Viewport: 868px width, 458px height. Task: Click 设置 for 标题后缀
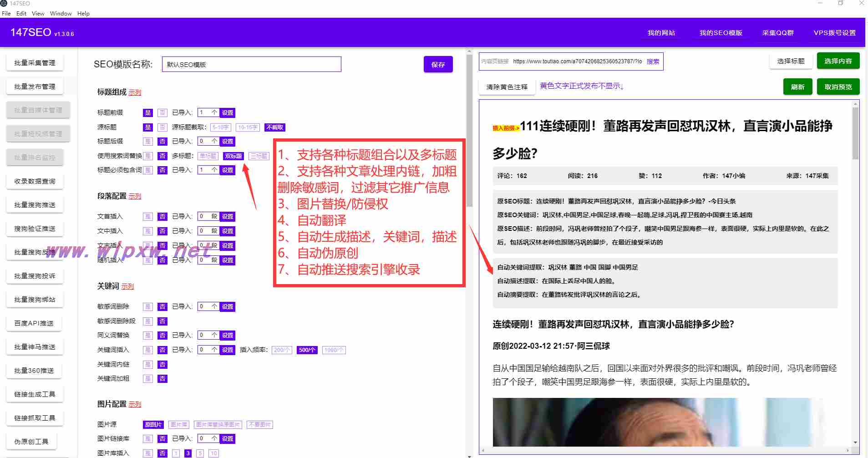[228, 141]
